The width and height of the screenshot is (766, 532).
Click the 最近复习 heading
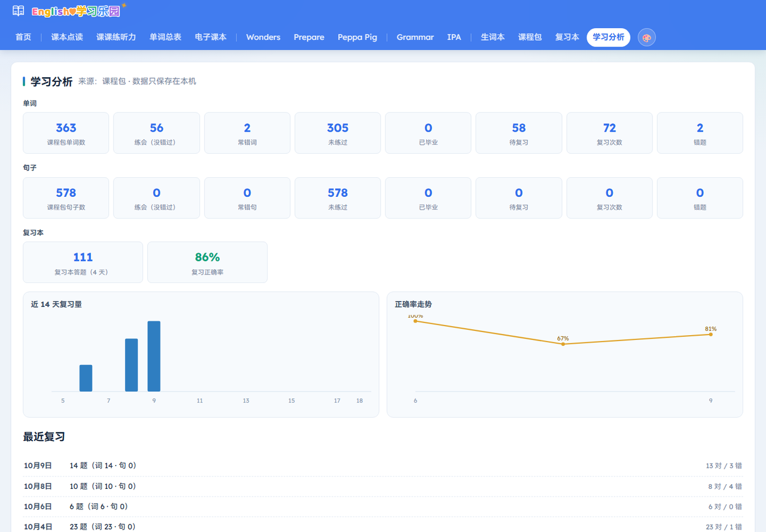click(x=44, y=437)
